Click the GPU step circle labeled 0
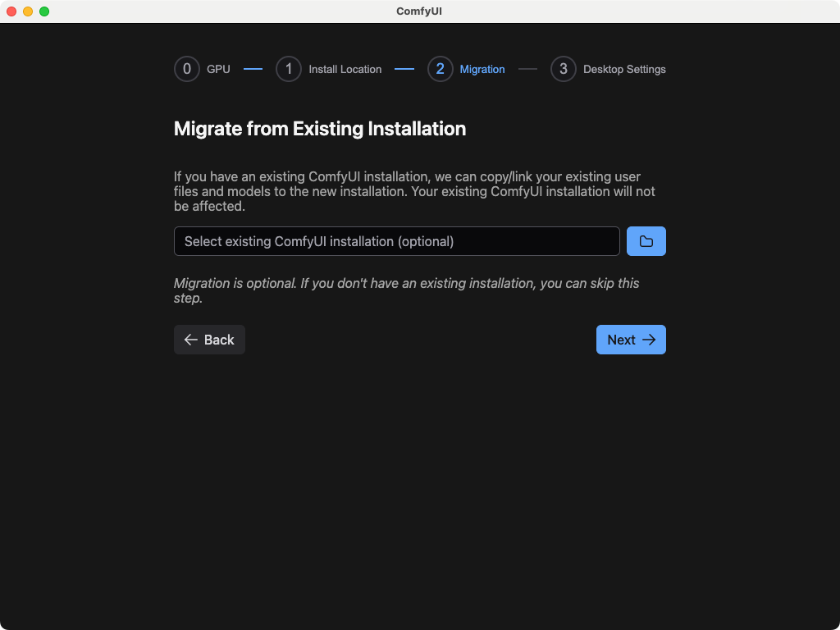 [x=186, y=69]
